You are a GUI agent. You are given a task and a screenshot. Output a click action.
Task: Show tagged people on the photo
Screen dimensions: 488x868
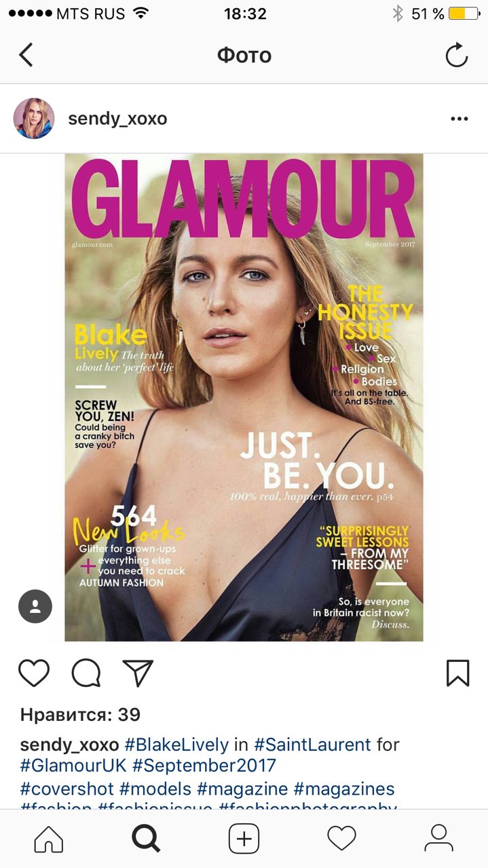coord(35,606)
